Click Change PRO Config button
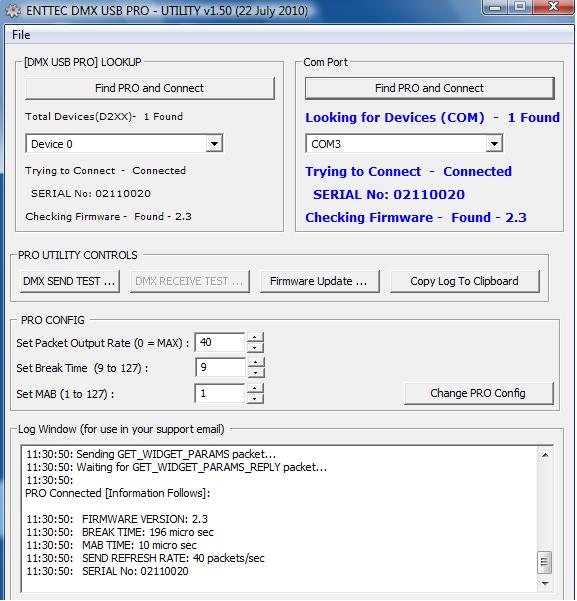The height and width of the screenshot is (601, 577). click(478, 393)
